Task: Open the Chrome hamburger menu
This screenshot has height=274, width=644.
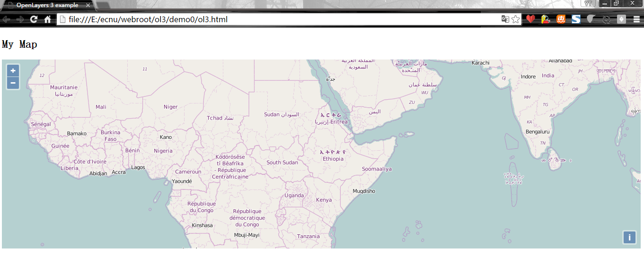Action: pos(636,19)
